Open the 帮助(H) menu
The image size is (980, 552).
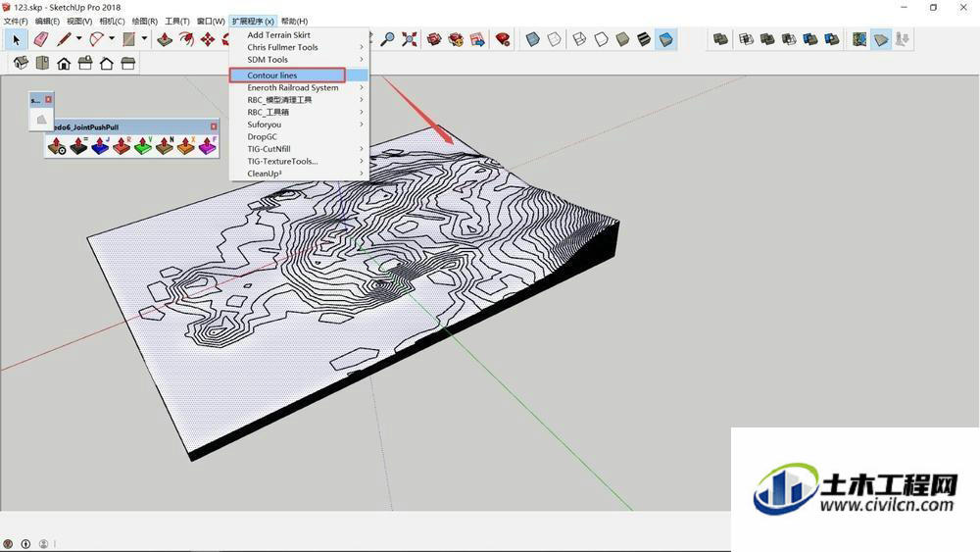click(x=294, y=22)
